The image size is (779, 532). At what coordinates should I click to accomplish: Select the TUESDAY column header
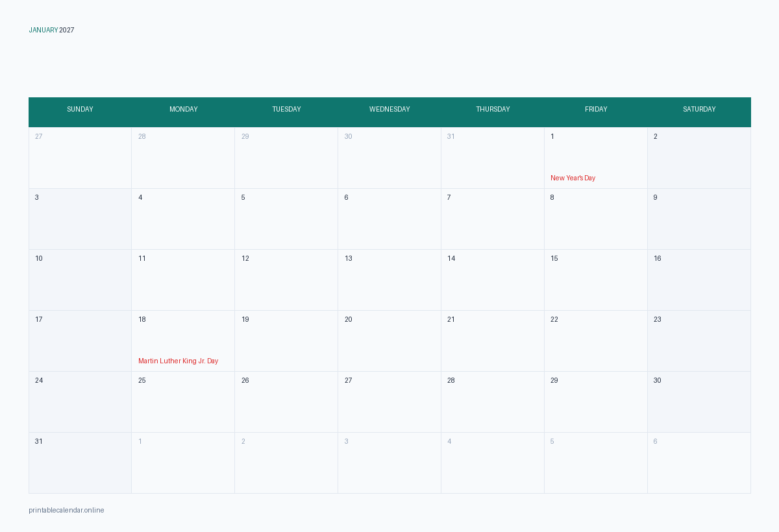(x=287, y=110)
